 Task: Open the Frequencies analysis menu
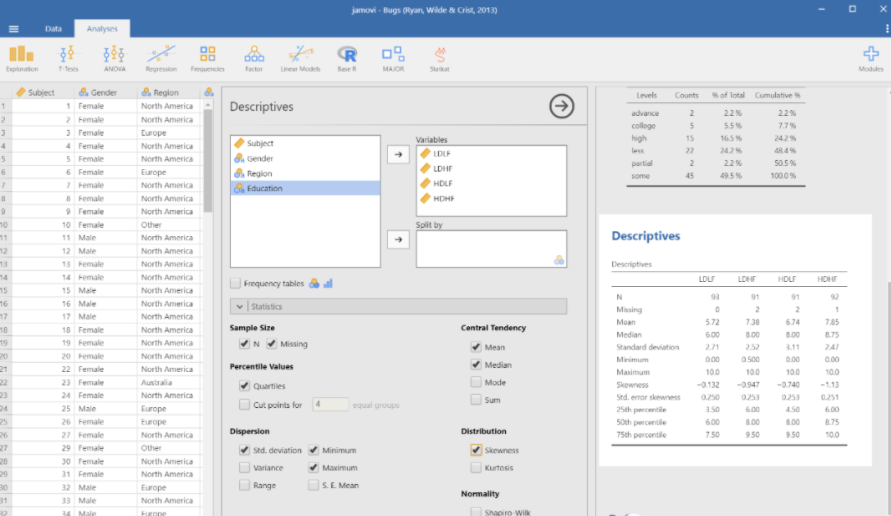click(x=207, y=57)
